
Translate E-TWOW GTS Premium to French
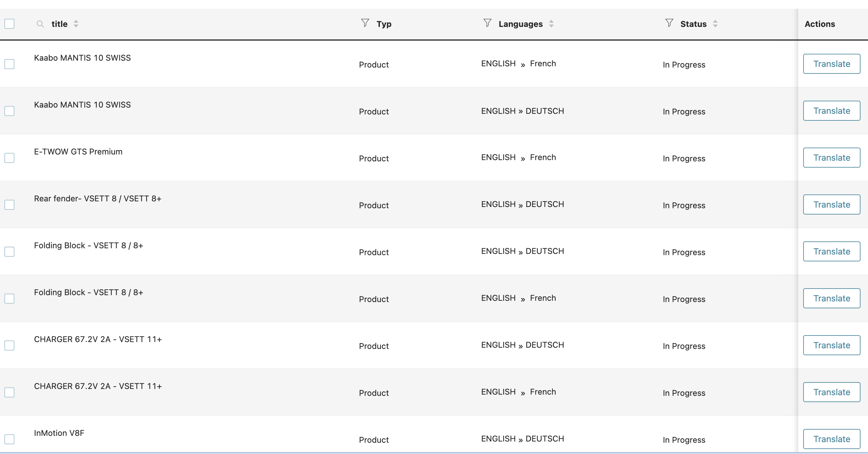832,157
